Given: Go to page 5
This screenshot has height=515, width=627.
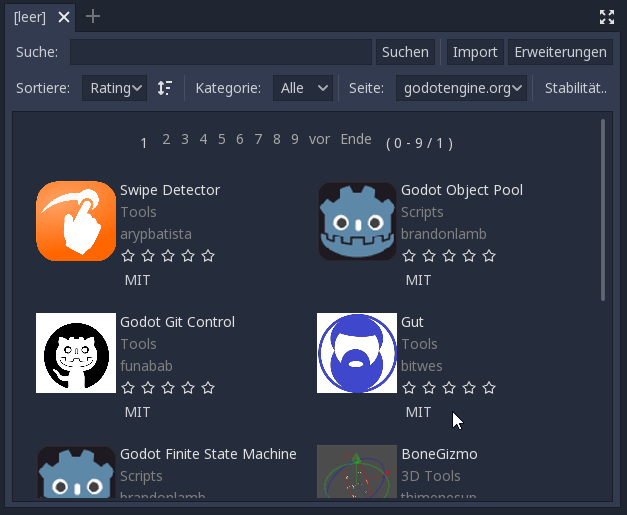Looking at the screenshot, I should tap(222, 139).
